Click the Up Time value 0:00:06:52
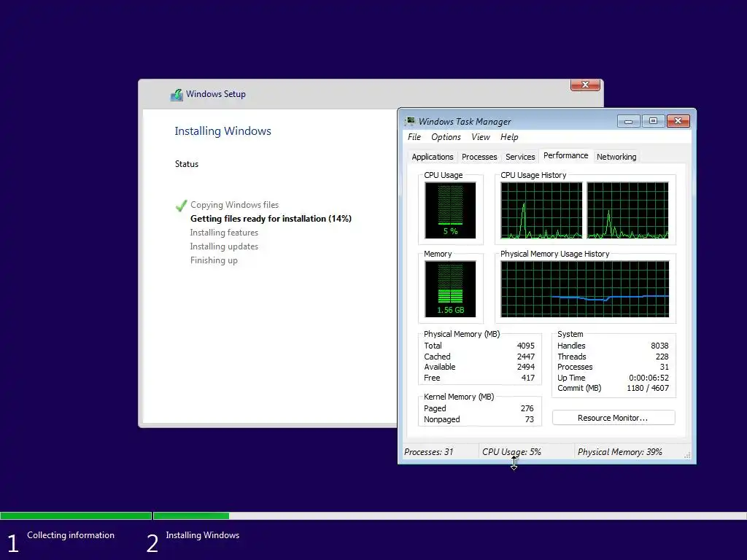The width and height of the screenshot is (747, 560). click(x=649, y=378)
